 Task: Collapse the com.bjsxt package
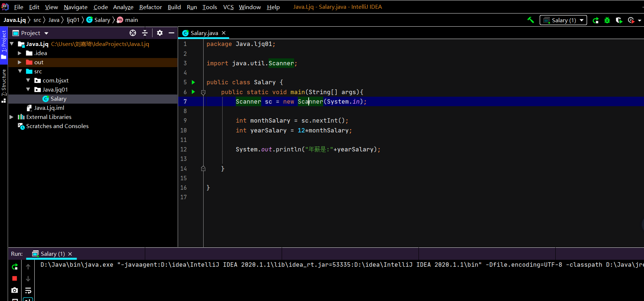click(x=28, y=80)
